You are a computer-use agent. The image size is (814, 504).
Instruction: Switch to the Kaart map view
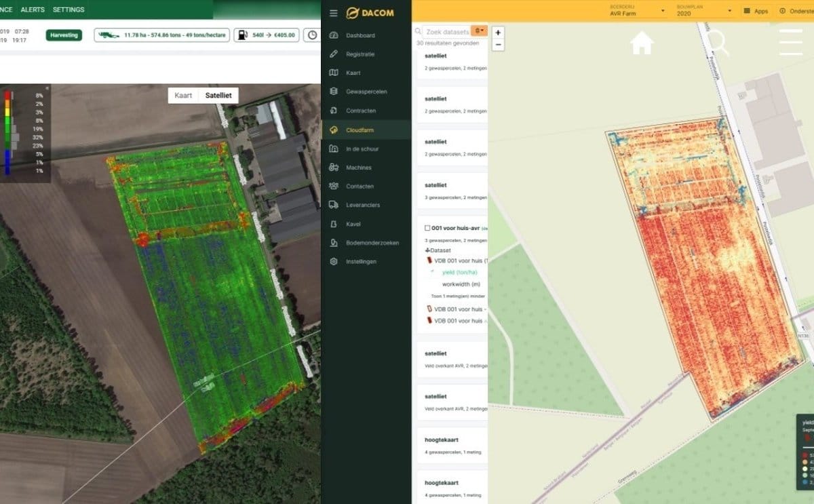(183, 96)
